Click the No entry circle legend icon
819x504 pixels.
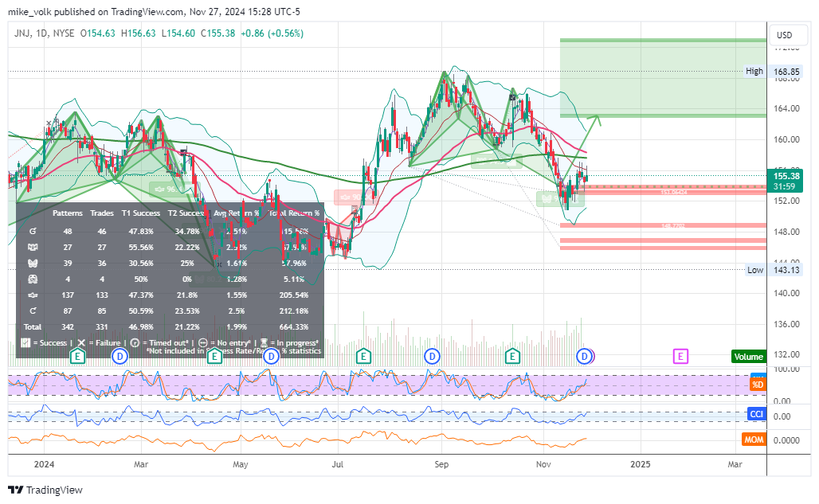[x=203, y=343]
